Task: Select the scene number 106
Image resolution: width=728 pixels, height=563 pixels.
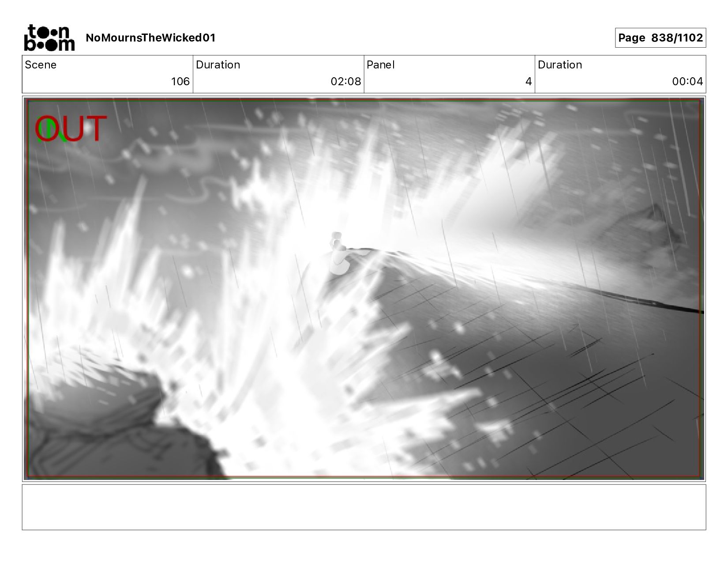Action: coord(180,81)
